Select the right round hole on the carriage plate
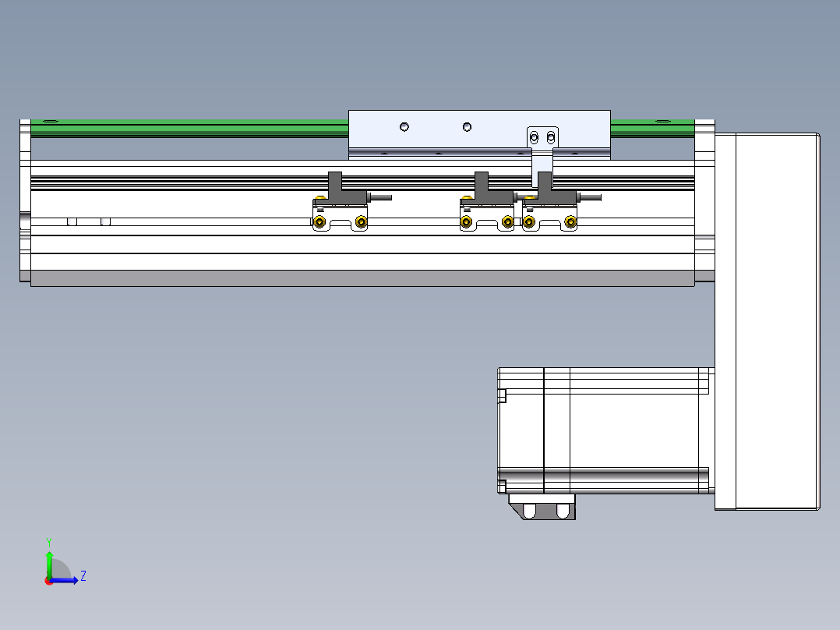Viewport: 840px width, 630px height. tap(467, 127)
